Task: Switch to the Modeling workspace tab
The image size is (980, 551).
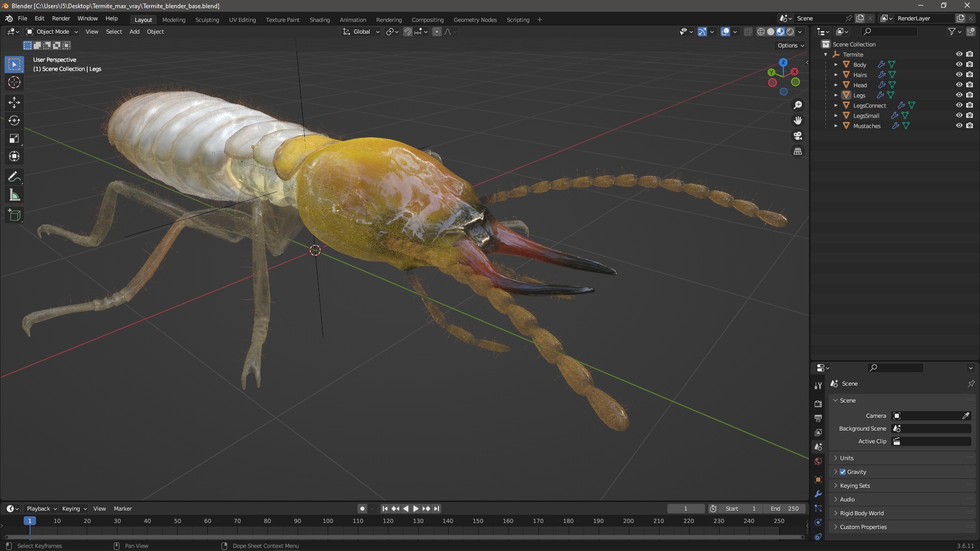Action: point(174,20)
